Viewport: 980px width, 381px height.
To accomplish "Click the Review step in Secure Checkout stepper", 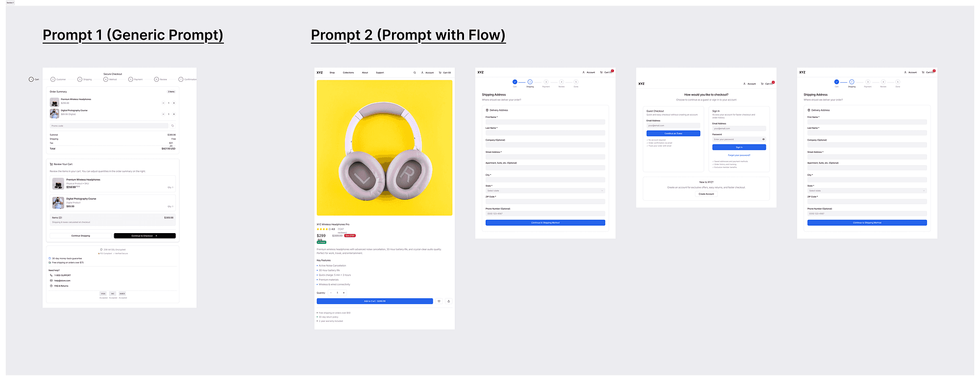I will click(161, 79).
